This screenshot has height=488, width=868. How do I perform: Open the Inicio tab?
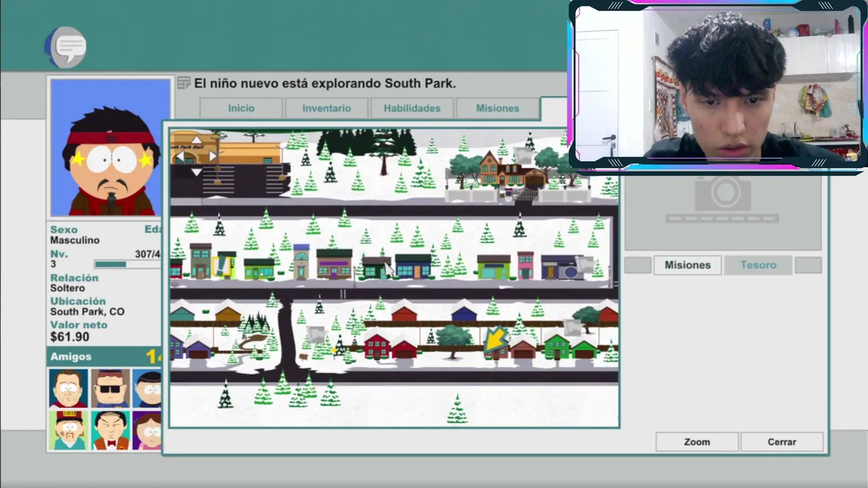tap(241, 108)
